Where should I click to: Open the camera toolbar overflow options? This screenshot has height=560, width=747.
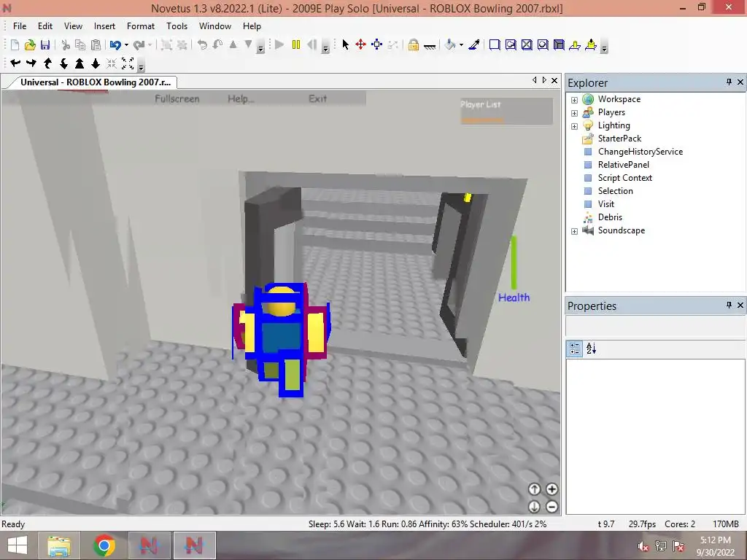click(141, 66)
